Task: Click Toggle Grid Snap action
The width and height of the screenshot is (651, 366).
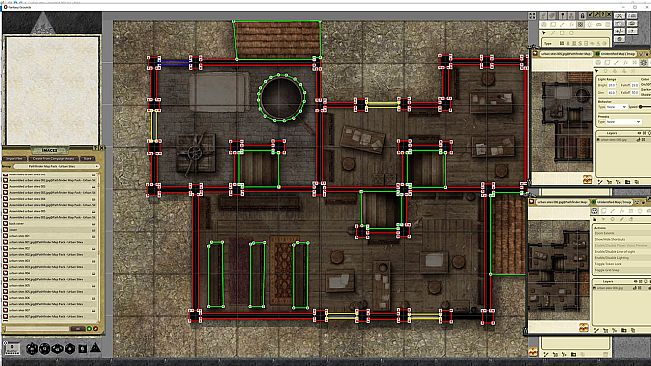Action: coord(607,270)
